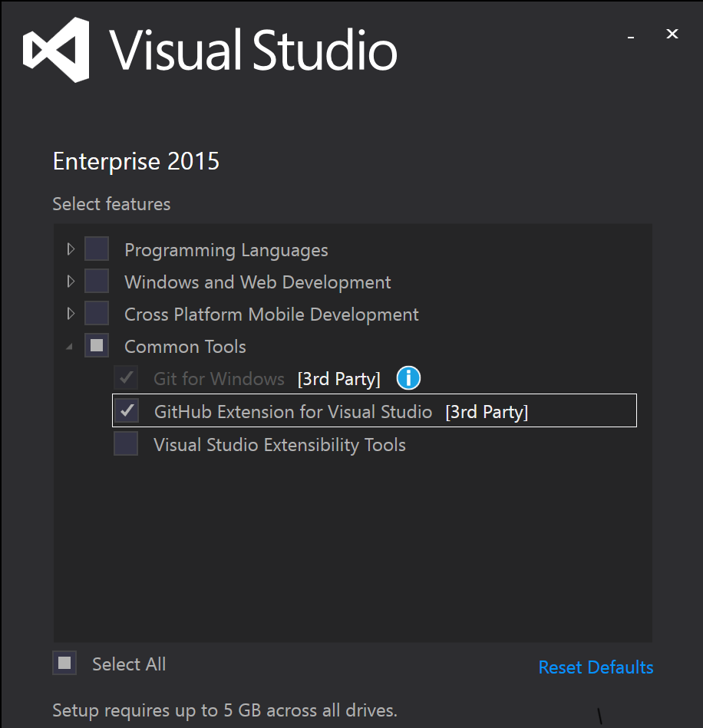This screenshot has width=703, height=728.
Task: Click the info icon next to Git for Windows
Action: (x=408, y=377)
